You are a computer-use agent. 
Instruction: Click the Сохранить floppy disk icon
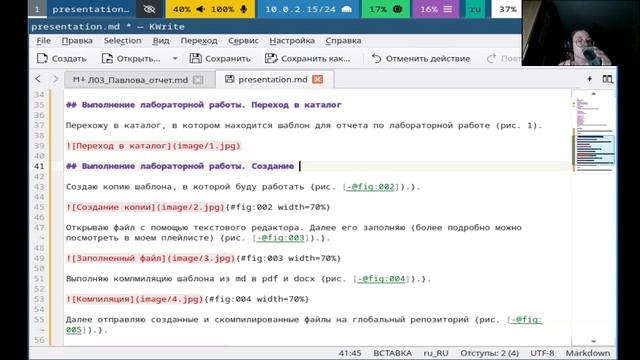coord(196,58)
